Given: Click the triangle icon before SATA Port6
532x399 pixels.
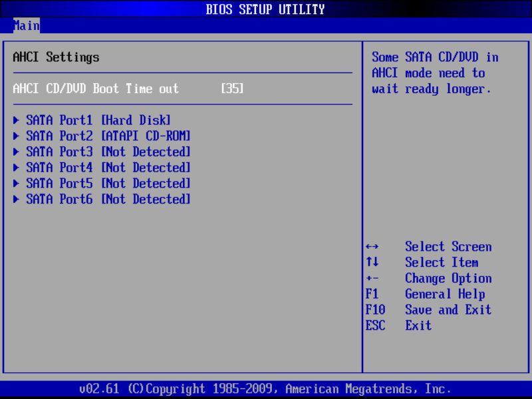Looking at the screenshot, I should (16, 200).
